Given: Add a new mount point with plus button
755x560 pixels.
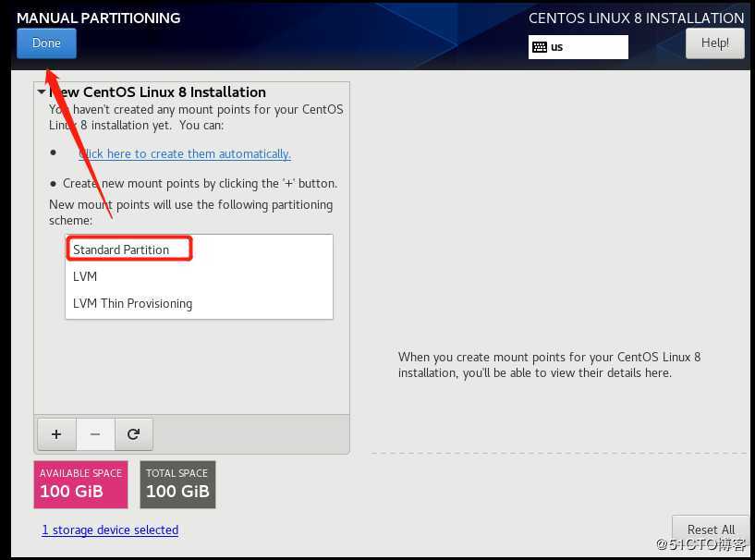Looking at the screenshot, I should (x=56, y=434).
